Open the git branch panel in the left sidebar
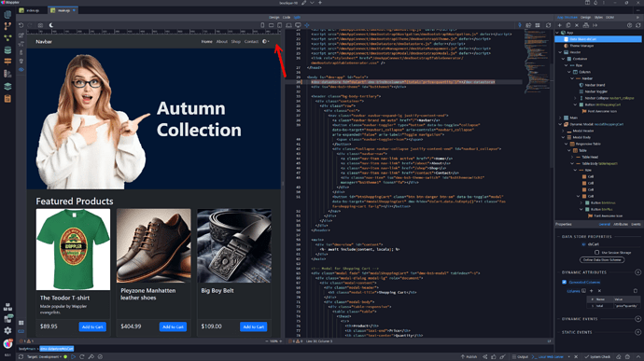Screen dimensions: 644x361 click(x=7, y=26)
